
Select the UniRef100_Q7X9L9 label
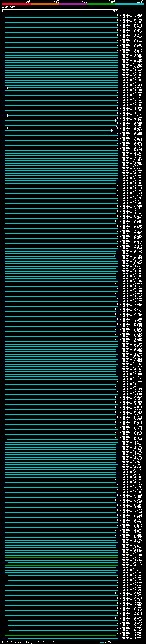131,130
